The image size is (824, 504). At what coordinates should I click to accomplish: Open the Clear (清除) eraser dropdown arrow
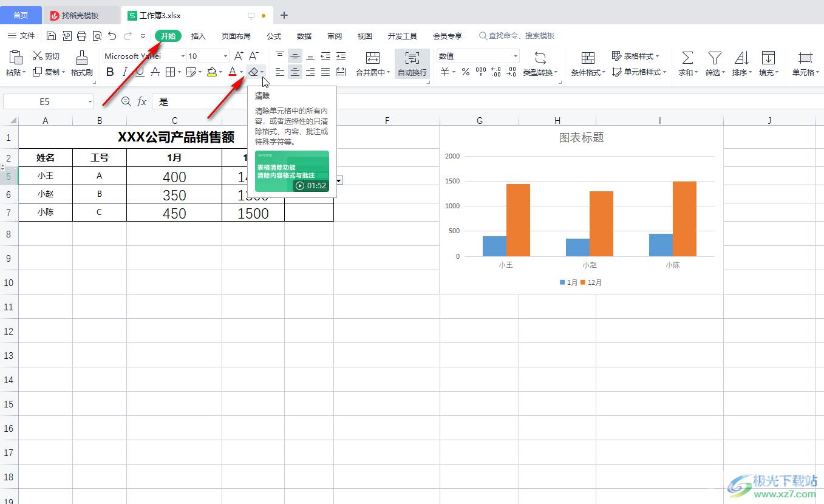point(262,72)
